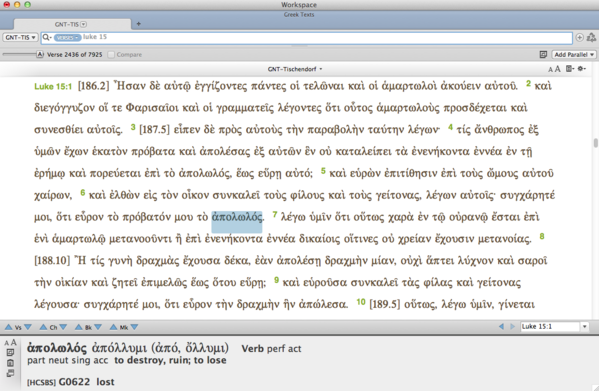The image size is (599, 391).
Task: Click the Verse 2436 of 7925 status text
Action: click(x=74, y=55)
